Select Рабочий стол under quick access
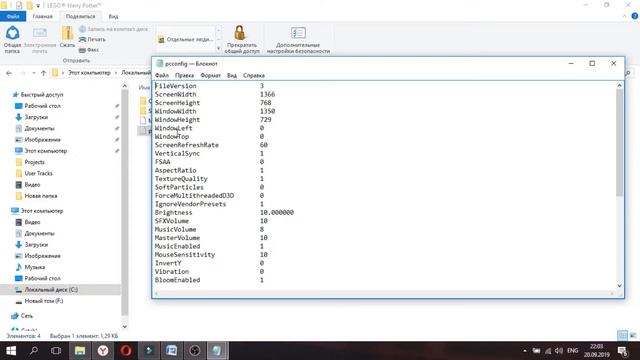The height and width of the screenshot is (360, 640). click(42, 106)
